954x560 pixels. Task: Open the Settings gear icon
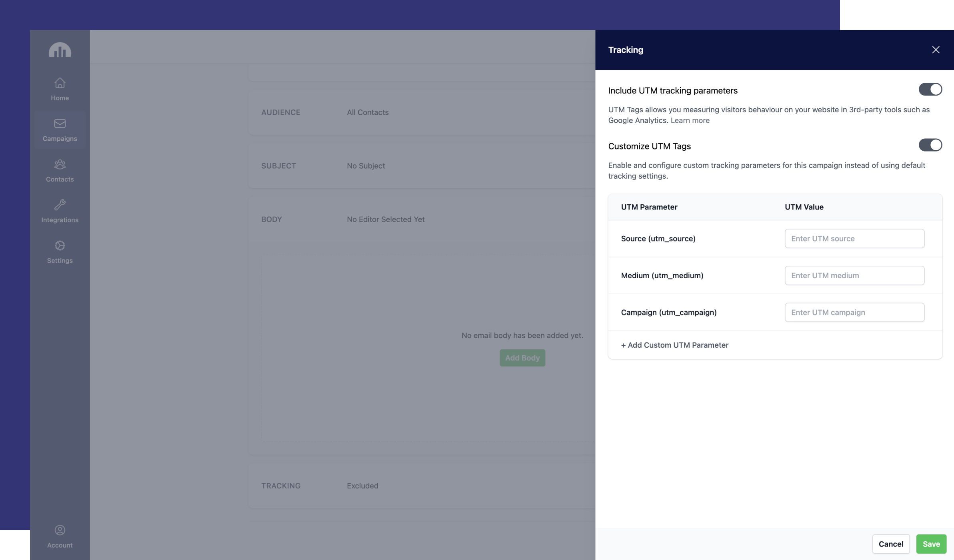point(60,245)
